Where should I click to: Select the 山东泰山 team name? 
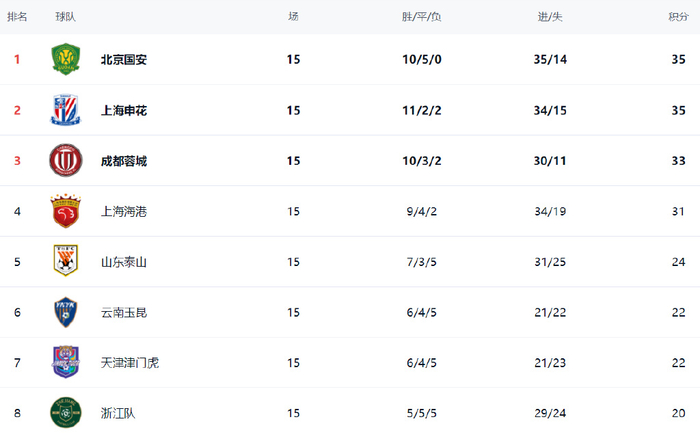[x=124, y=262]
